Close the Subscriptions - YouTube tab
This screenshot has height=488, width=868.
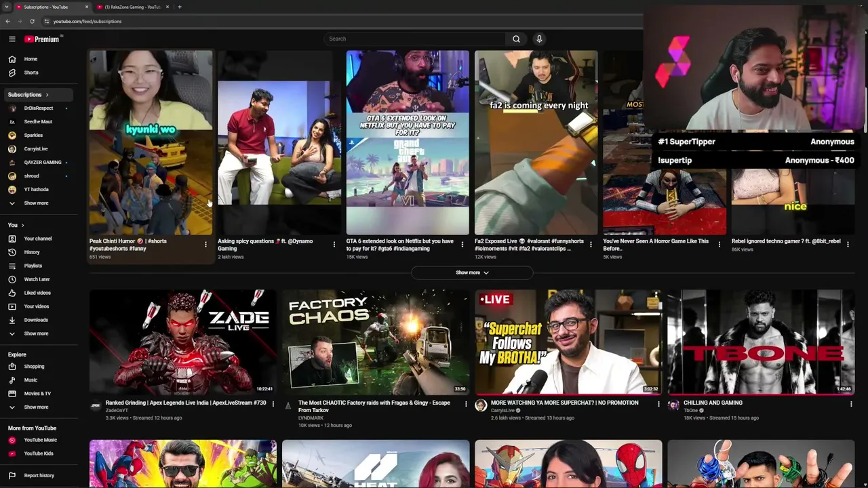point(87,7)
